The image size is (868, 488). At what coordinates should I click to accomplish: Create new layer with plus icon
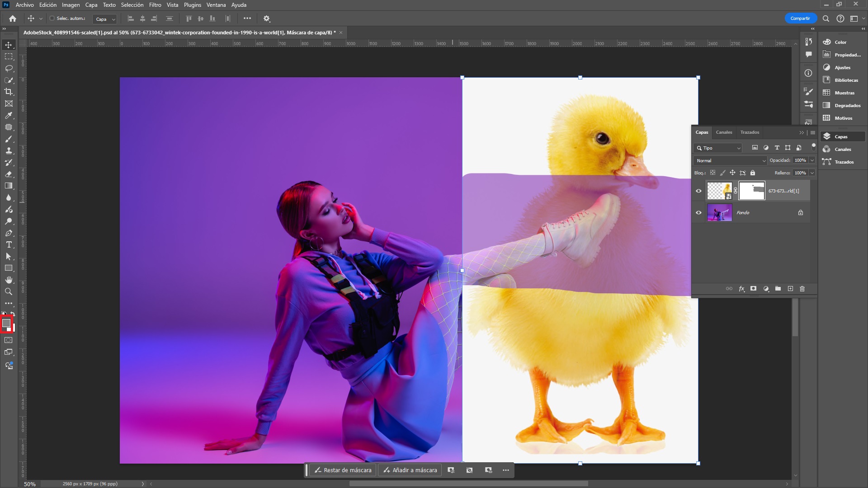tap(790, 288)
